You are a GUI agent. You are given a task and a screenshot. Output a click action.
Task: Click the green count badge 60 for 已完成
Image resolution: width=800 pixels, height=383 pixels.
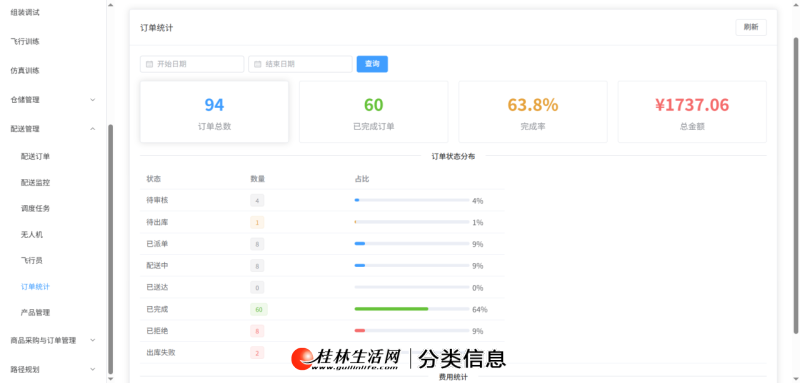tap(259, 309)
